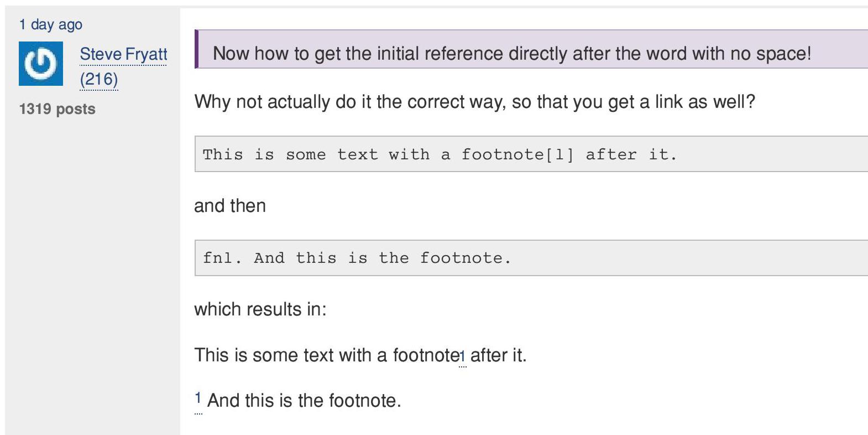This screenshot has width=868, height=435.
Task: Click the "1 day ago" post timestamp
Action: coord(50,24)
